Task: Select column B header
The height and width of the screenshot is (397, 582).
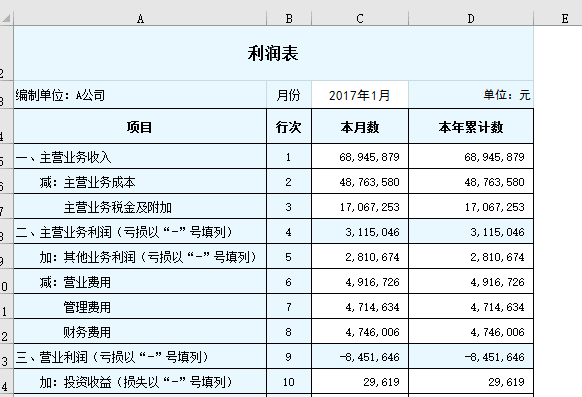Action: (289, 18)
